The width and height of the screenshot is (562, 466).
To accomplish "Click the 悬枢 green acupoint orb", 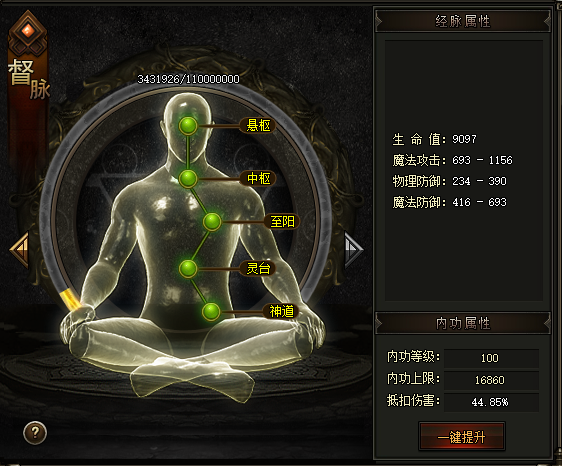I will 188,126.
